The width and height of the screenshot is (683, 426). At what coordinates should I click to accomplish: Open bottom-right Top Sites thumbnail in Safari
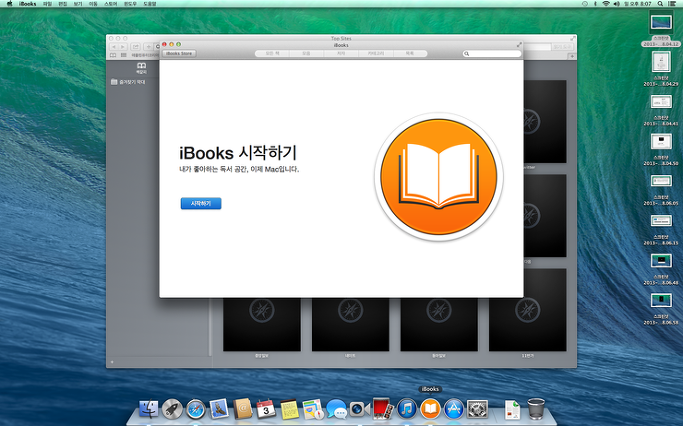[x=527, y=310]
